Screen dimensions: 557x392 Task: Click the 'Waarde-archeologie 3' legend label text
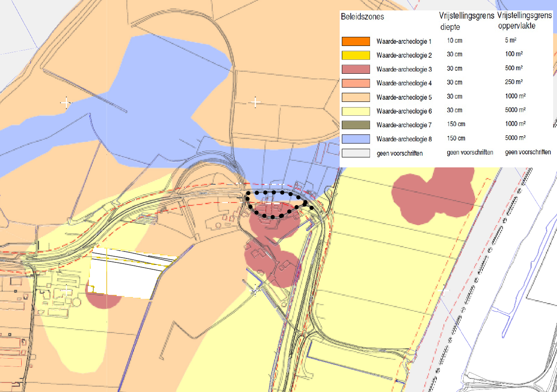coord(404,69)
